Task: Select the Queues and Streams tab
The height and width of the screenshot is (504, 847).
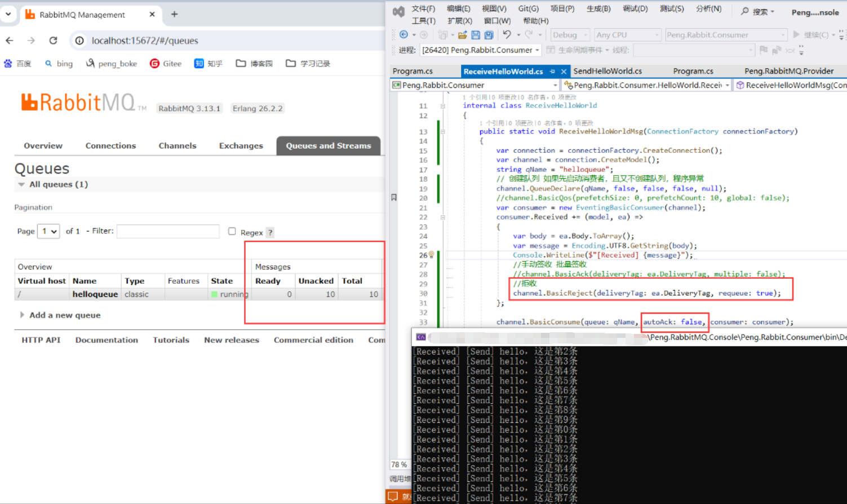Action: (329, 145)
